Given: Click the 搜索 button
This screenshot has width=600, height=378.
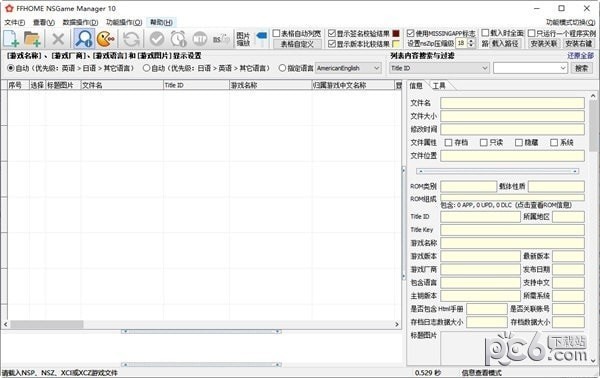Looking at the screenshot, I should (582, 68).
